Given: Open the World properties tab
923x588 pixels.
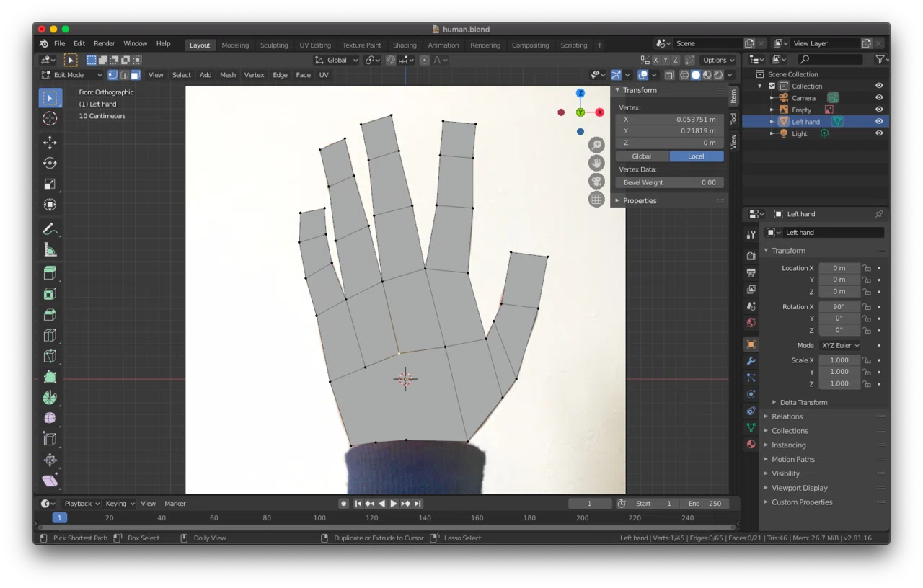Looking at the screenshot, I should pos(751,323).
